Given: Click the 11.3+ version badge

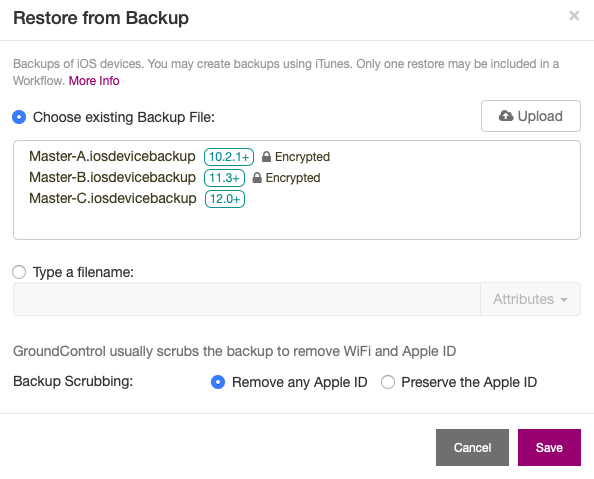Looking at the screenshot, I should pos(224,178).
